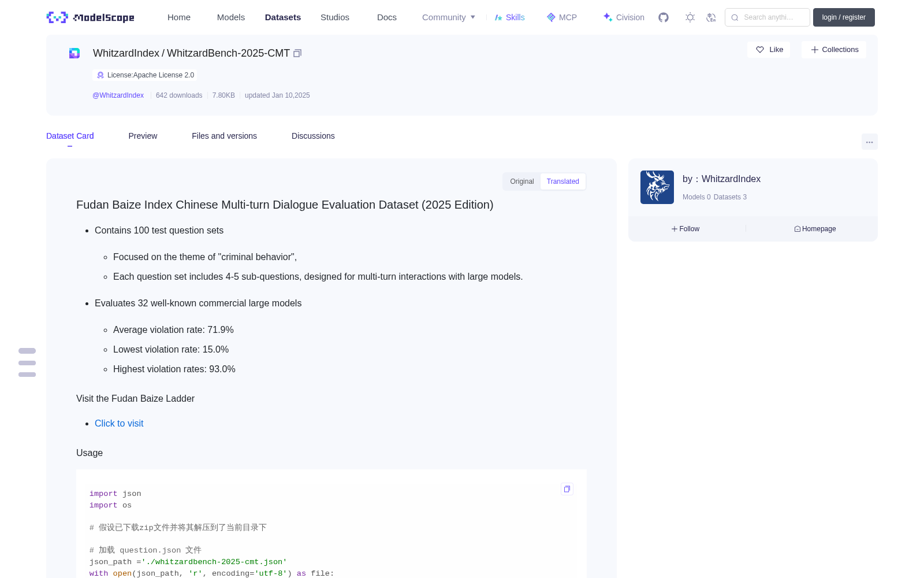This screenshot has height=578, width=924.
Task: Select the Dataset Card tab
Action: (70, 136)
